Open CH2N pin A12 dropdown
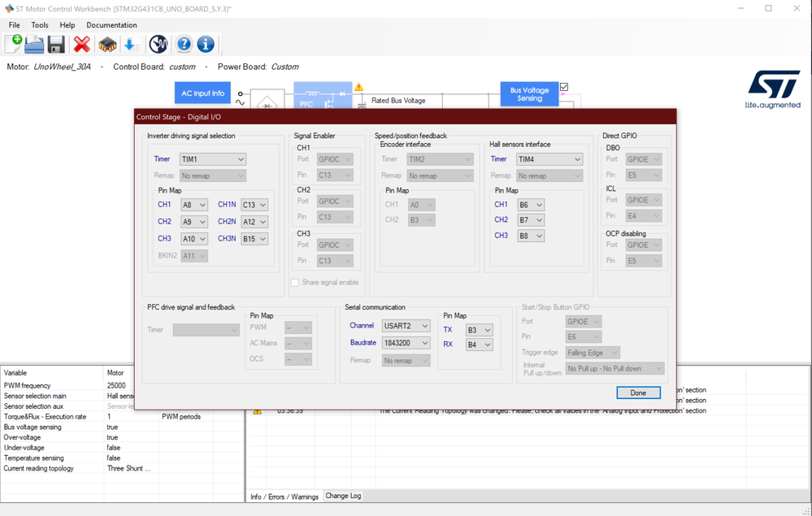The image size is (812, 516). pyautogui.click(x=254, y=222)
